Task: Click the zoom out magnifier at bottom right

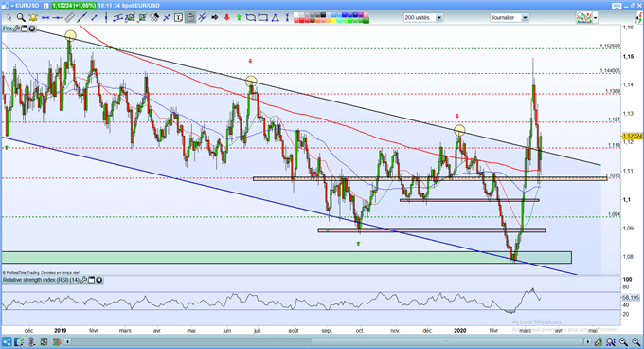Action: coord(623,342)
